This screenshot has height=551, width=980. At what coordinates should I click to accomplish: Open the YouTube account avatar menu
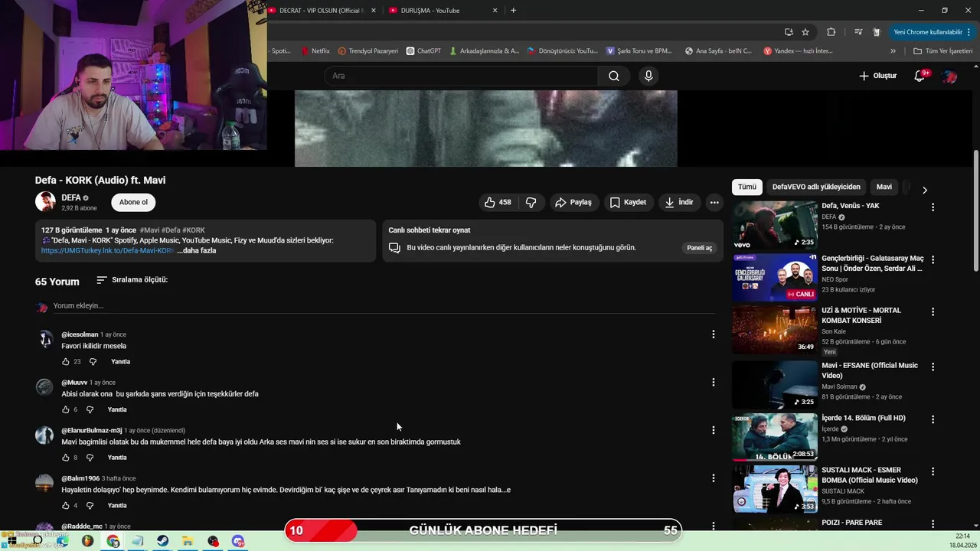(x=949, y=76)
